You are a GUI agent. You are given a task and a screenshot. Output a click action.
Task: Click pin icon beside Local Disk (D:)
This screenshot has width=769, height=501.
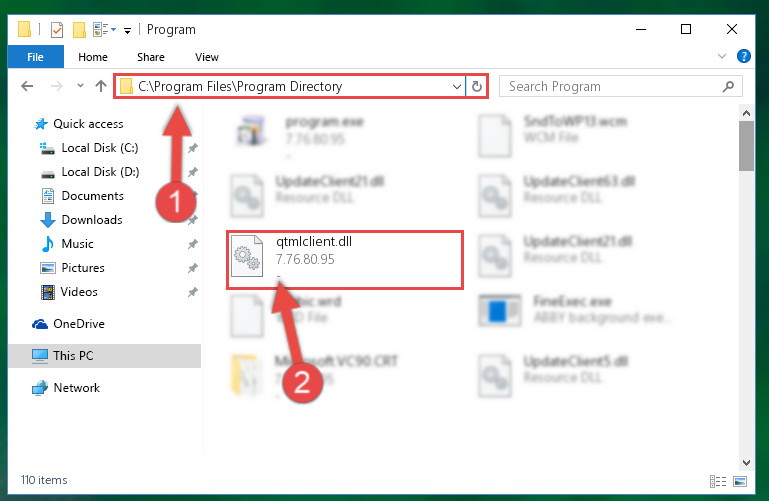point(193,172)
